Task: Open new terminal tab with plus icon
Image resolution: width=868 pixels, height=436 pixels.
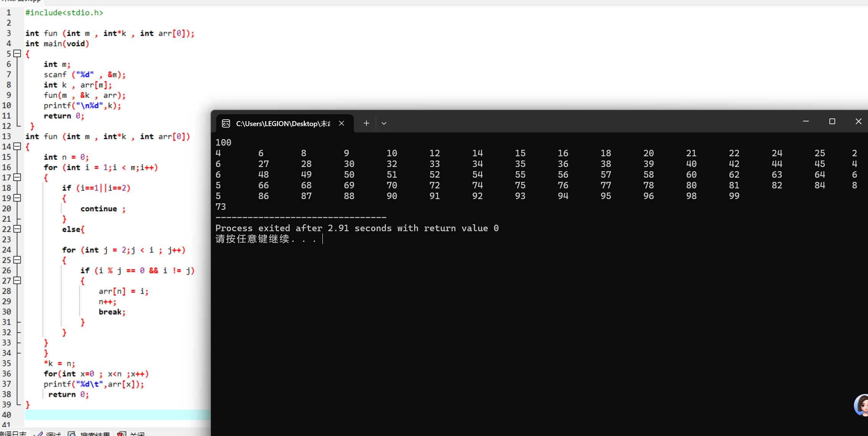Action: pos(366,123)
